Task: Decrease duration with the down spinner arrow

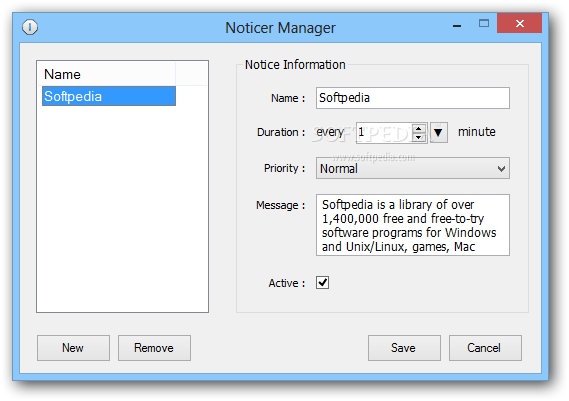Action: 419,137
